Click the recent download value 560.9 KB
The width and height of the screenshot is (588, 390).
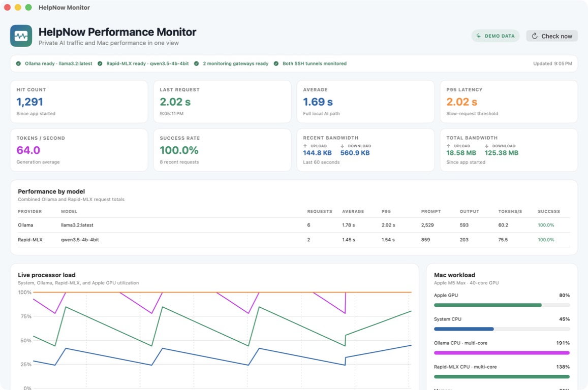click(x=355, y=153)
